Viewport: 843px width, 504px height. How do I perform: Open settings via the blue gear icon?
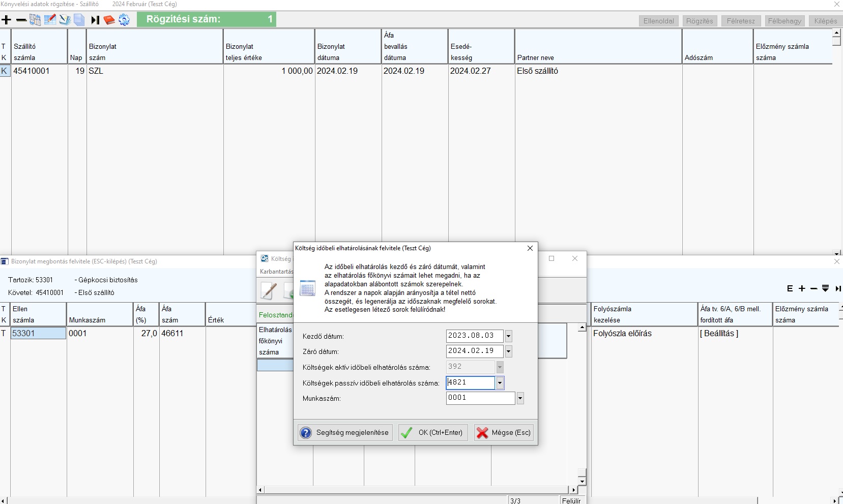tap(124, 20)
